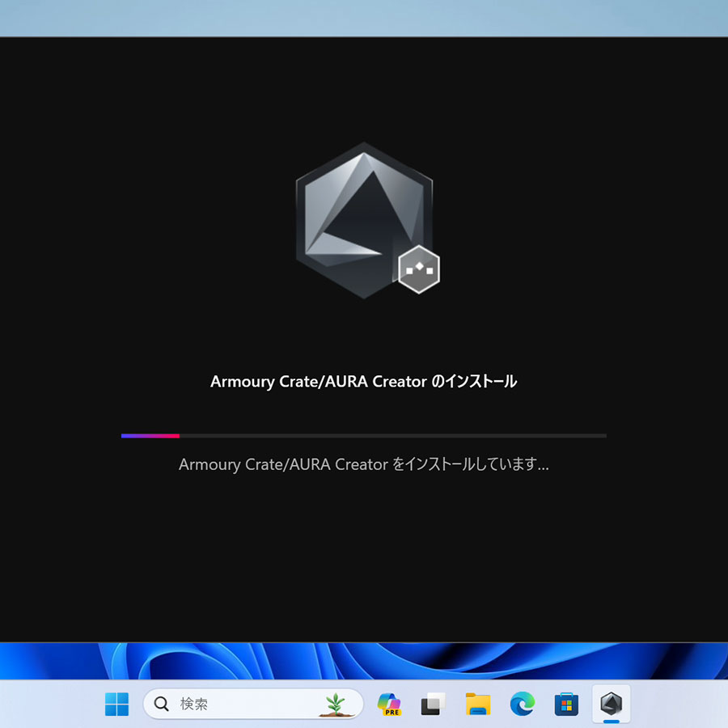Viewport: 728px width, 728px height.
Task: Click the taskbar 検索 search box
Action: pyautogui.click(x=253, y=704)
